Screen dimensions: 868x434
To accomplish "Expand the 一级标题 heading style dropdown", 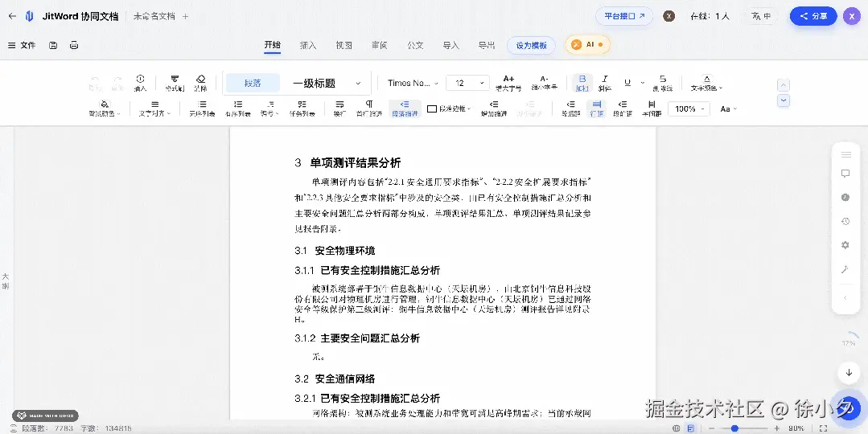I will pos(327,83).
